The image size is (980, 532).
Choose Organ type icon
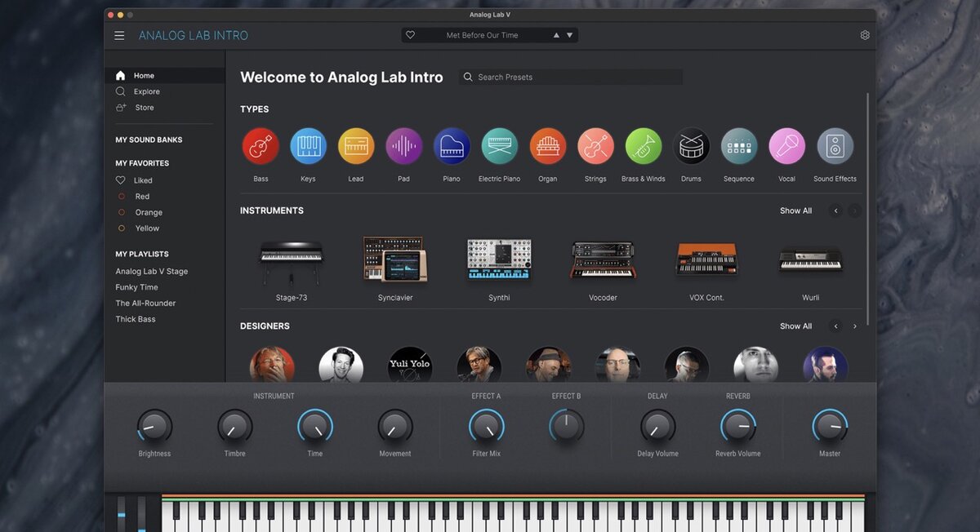[x=548, y=146]
